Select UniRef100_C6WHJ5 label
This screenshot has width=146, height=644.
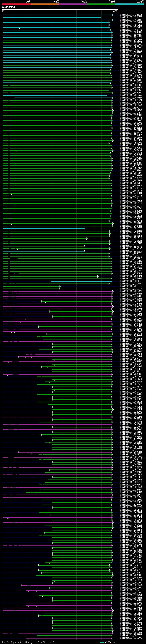click(131, 334)
